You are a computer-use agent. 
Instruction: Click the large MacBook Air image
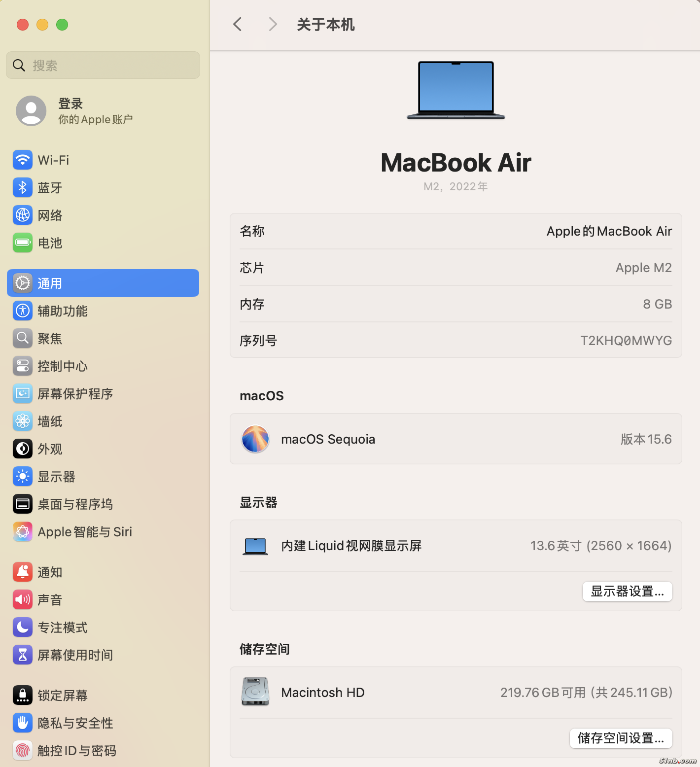456,90
